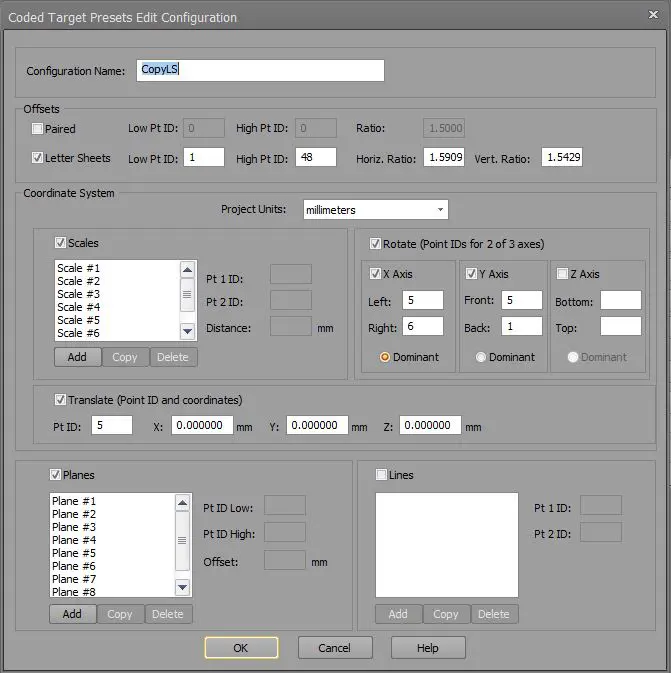
Task: Select Scale #2 in the list
Action: tap(79, 281)
